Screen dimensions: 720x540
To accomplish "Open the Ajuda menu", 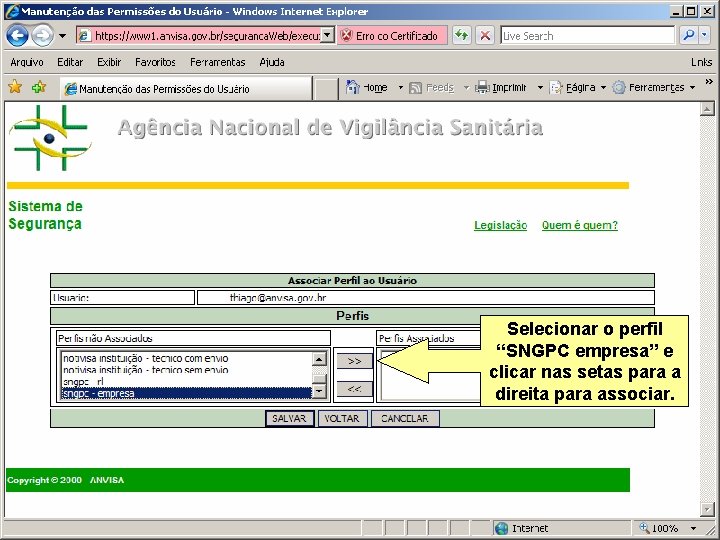I will click(x=272, y=62).
